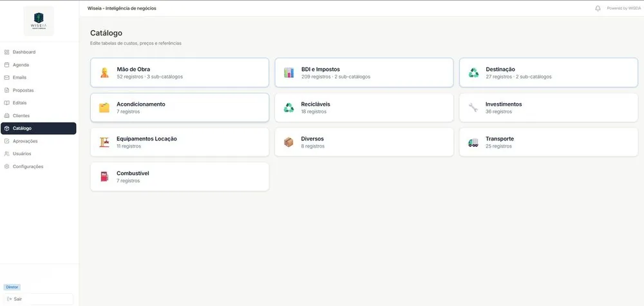The height and width of the screenshot is (306, 644).
Task: Go to Aprovações label
Action: point(25,141)
